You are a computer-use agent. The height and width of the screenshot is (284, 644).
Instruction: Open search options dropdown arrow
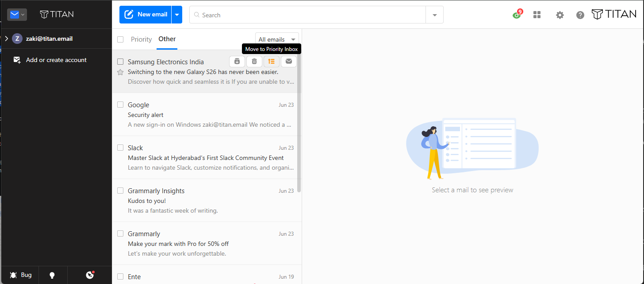click(435, 15)
